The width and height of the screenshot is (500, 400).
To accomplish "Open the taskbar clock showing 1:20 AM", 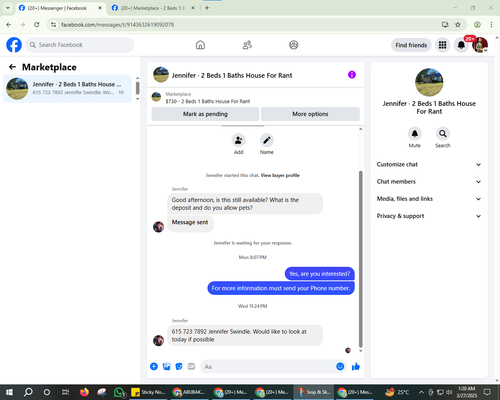I will [x=467, y=392].
